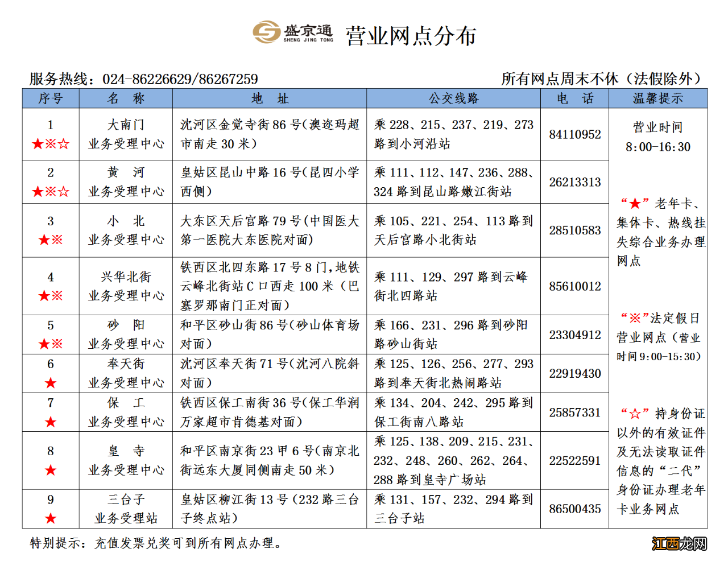
Task: Select phone number 28510583
Action: [574, 230]
